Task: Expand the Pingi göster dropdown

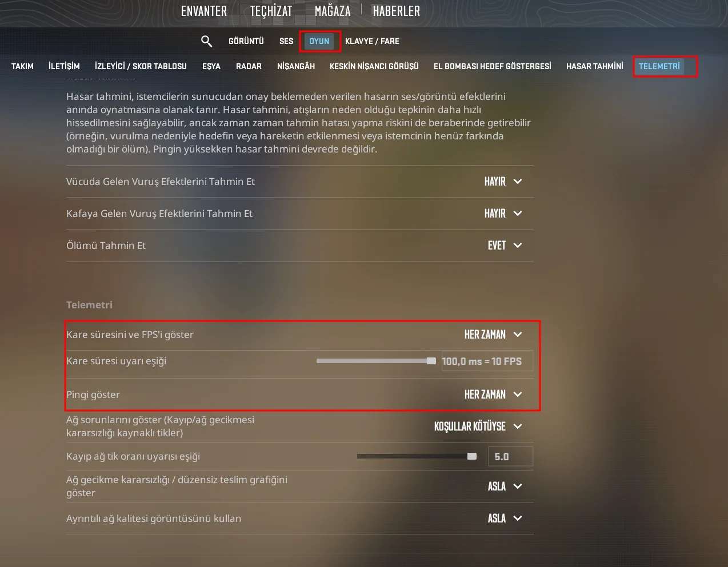Action: pos(493,395)
